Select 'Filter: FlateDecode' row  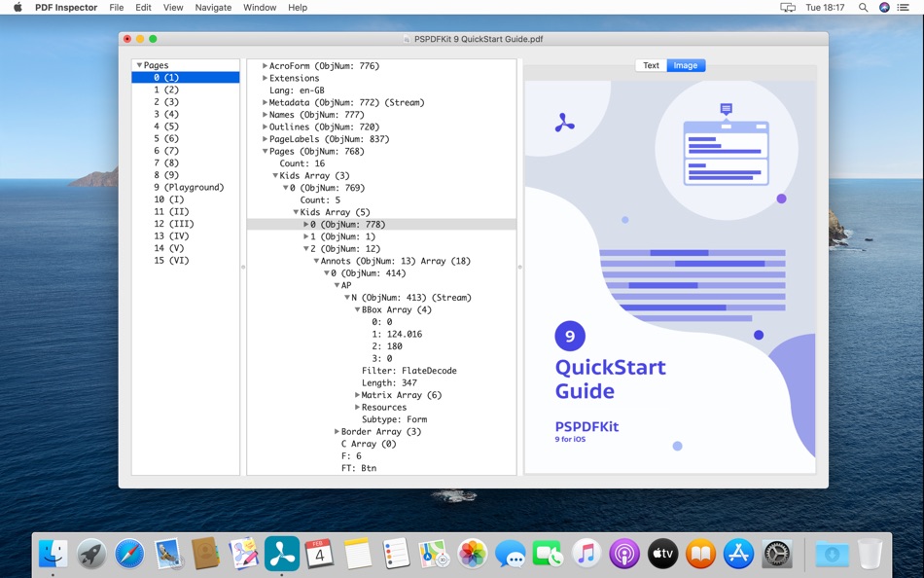click(x=381, y=371)
